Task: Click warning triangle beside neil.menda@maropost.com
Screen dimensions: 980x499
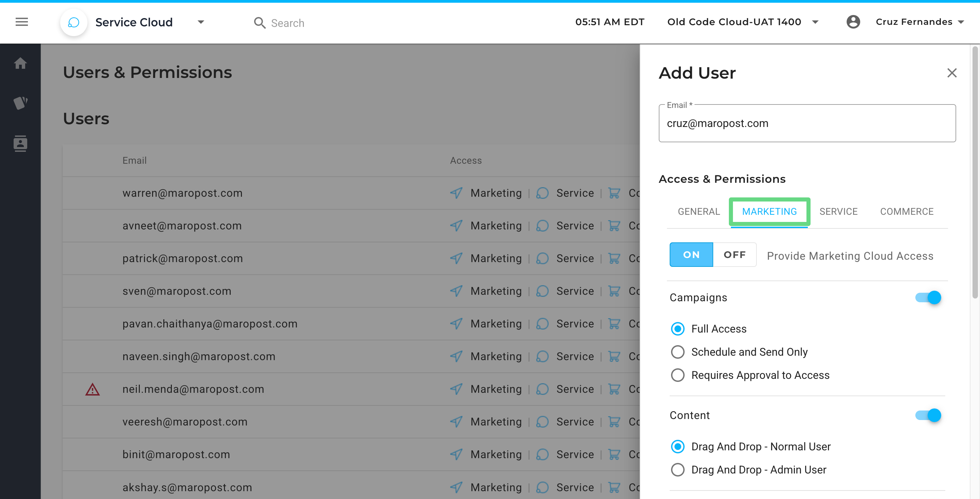Action: click(93, 389)
